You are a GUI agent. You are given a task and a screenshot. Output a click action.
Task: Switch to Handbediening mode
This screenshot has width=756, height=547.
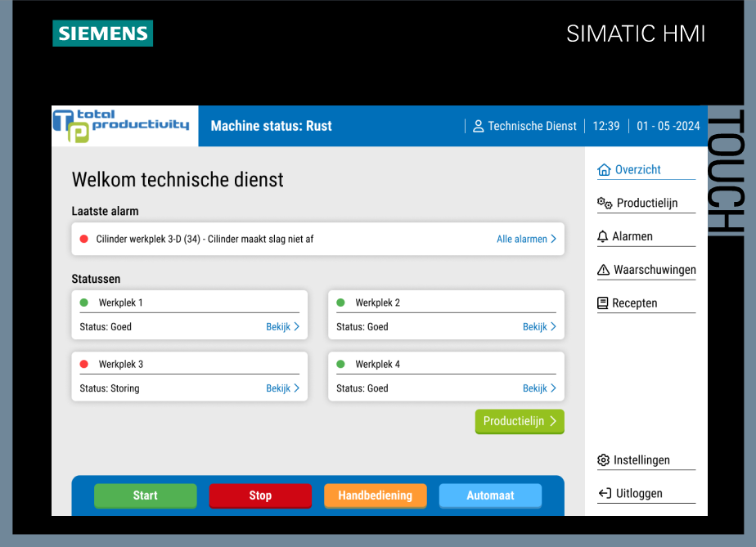click(x=375, y=495)
